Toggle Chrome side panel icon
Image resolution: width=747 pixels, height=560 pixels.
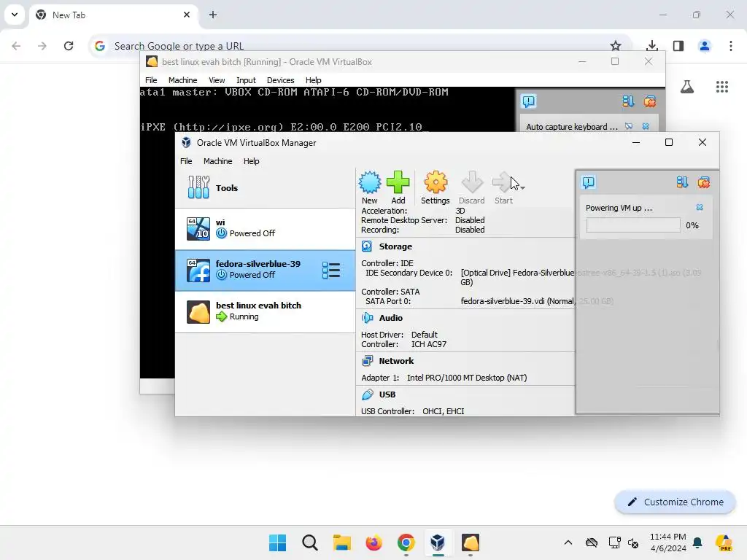(x=678, y=46)
